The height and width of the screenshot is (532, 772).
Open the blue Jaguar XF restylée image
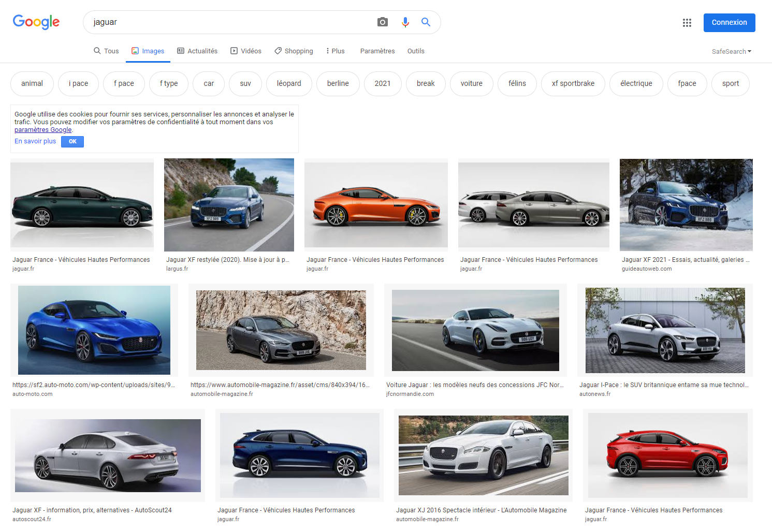point(229,205)
